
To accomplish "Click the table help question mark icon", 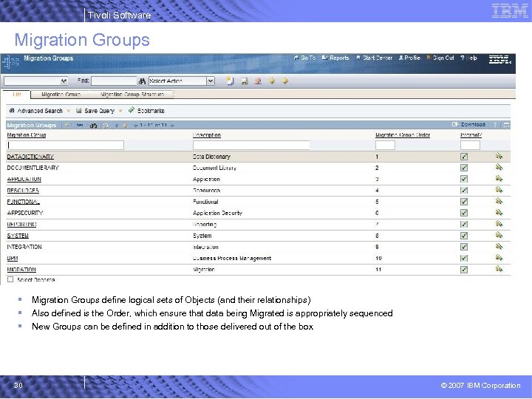I will pos(495,125).
